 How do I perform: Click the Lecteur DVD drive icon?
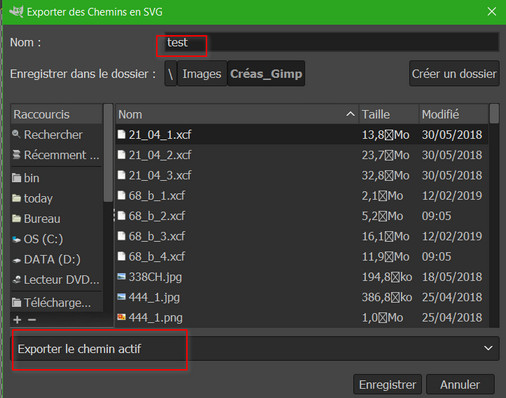coord(16,280)
